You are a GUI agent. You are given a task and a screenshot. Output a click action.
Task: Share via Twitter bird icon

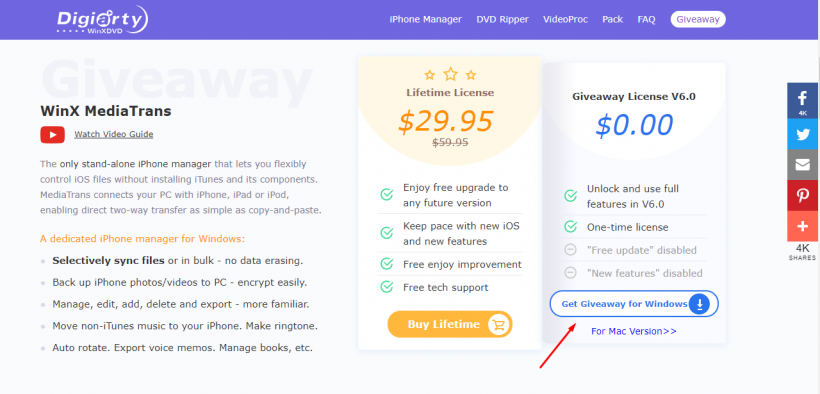[x=802, y=134]
